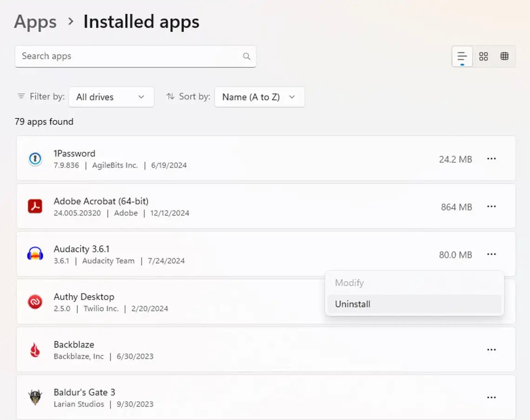Open the Sort by Name dropdown
The image size is (530, 420).
pyautogui.click(x=259, y=97)
